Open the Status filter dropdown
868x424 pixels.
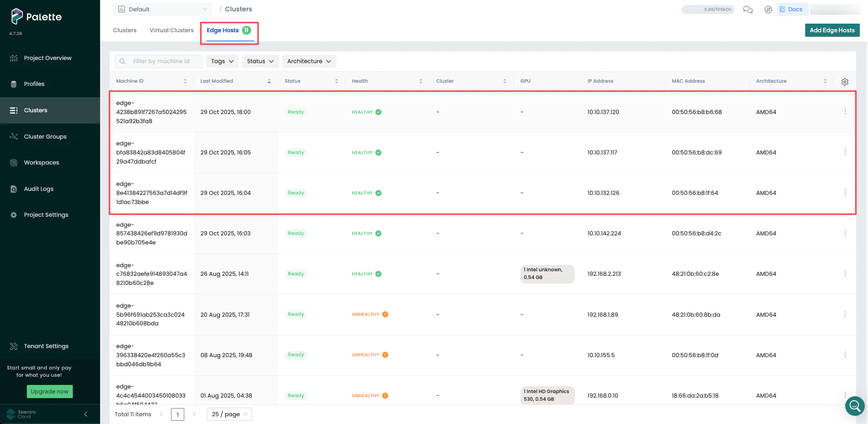pyautogui.click(x=260, y=61)
